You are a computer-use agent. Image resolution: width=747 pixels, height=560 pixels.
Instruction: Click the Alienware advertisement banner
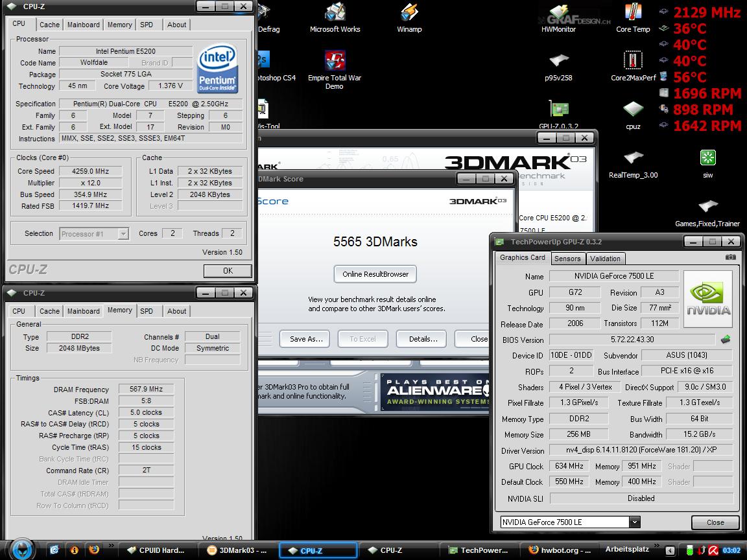(435, 392)
